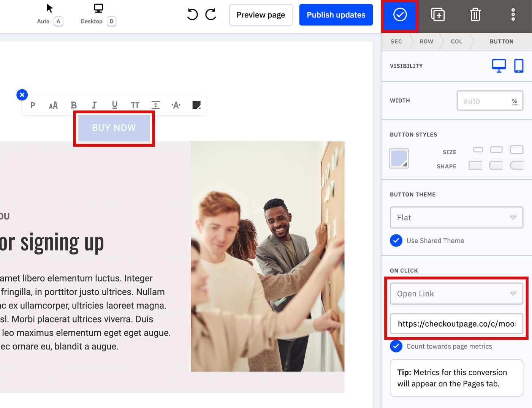The height and width of the screenshot is (408, 532).
Task: Close the text formatting toolbar
Action: click(22, 95)
